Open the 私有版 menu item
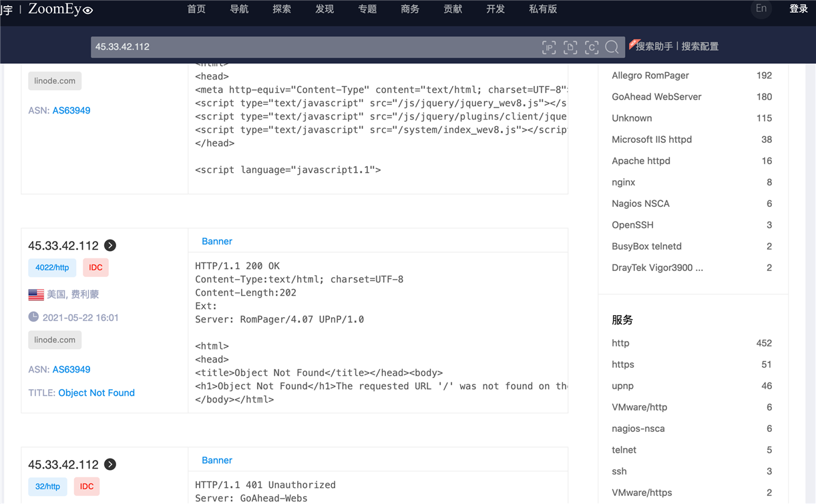Image resolution: width=816 pixels, height=504 pixels. tap(543, 9)
